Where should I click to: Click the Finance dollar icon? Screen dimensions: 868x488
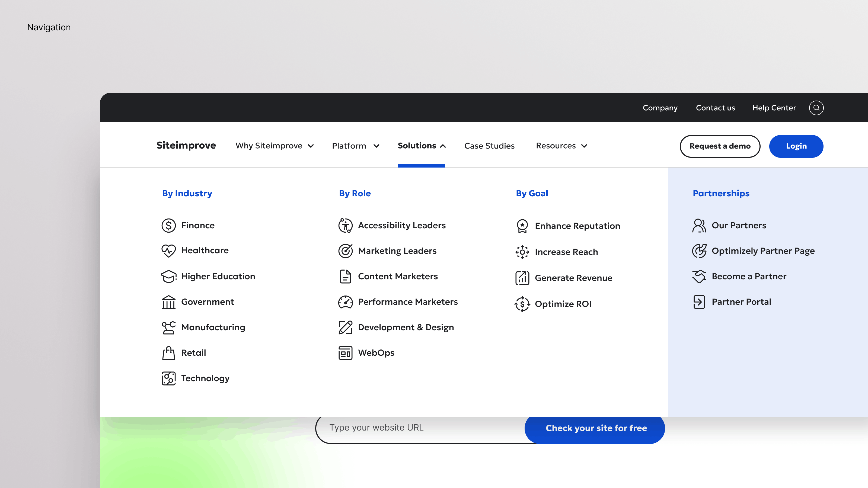tap(168, 225)
